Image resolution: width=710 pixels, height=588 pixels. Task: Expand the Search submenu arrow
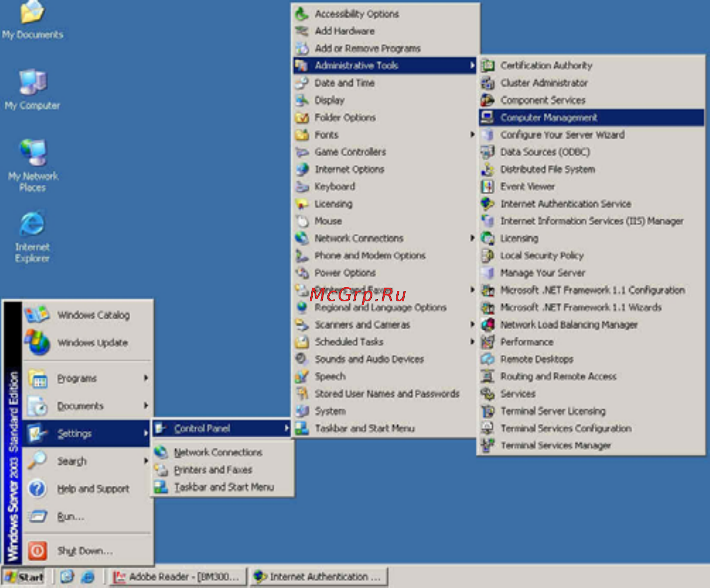click(x=146, y=460)
